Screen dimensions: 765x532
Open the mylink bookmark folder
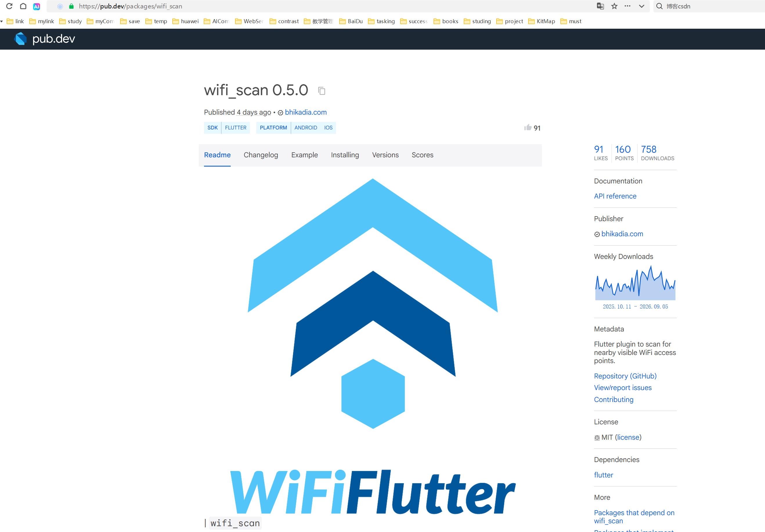pyautogui.click(x=42, y=21)
